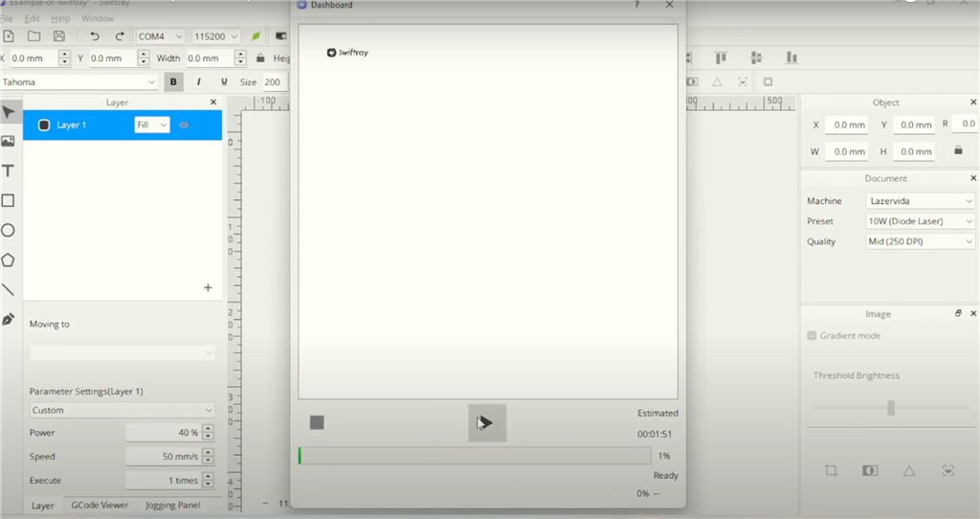The image size is (980, 519).
Task: Click the Power percentage input field
Action: point(163,433)
